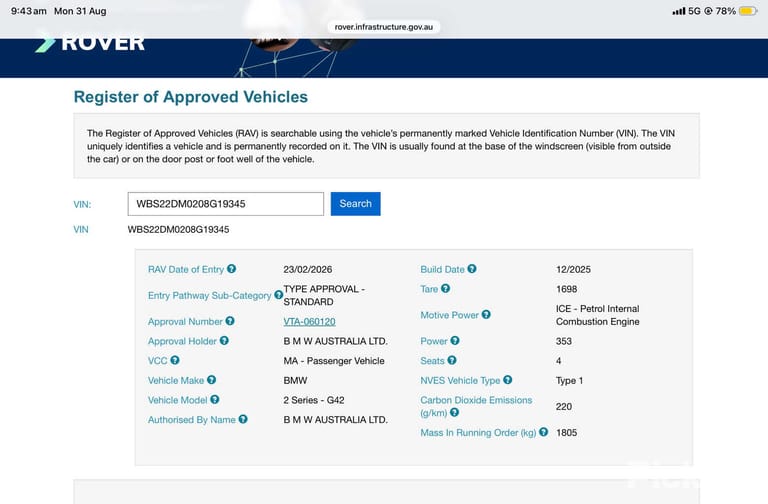Click the VCC help question mark

[x=175, y=360]
